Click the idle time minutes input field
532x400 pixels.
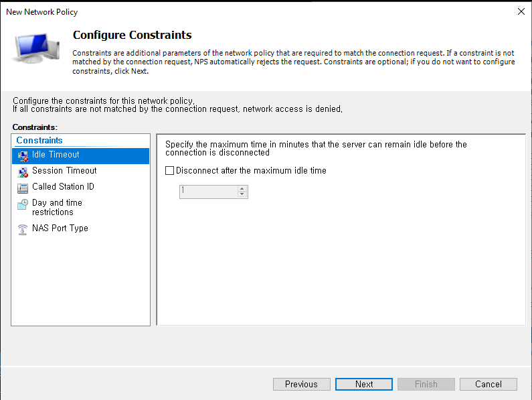(209, 192)
